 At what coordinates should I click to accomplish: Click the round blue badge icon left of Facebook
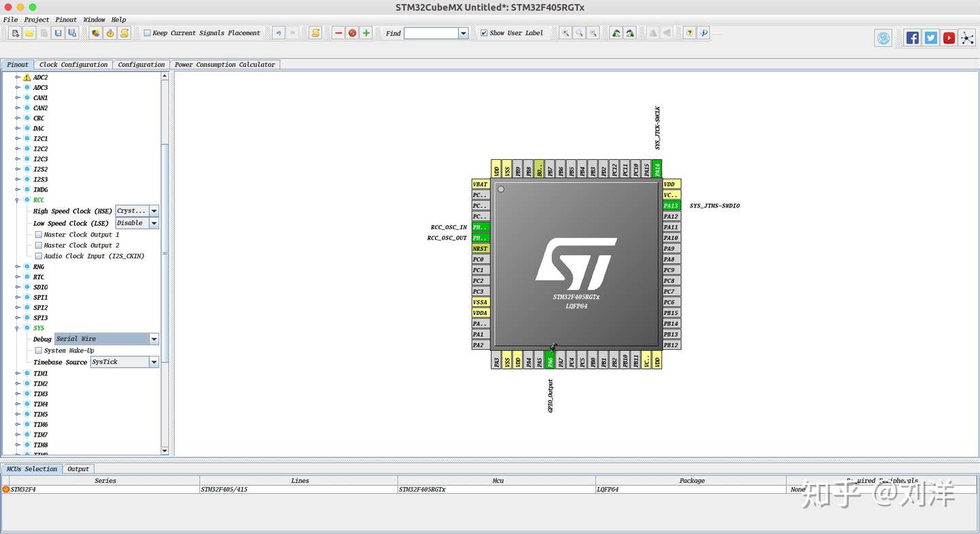(883, 38)
